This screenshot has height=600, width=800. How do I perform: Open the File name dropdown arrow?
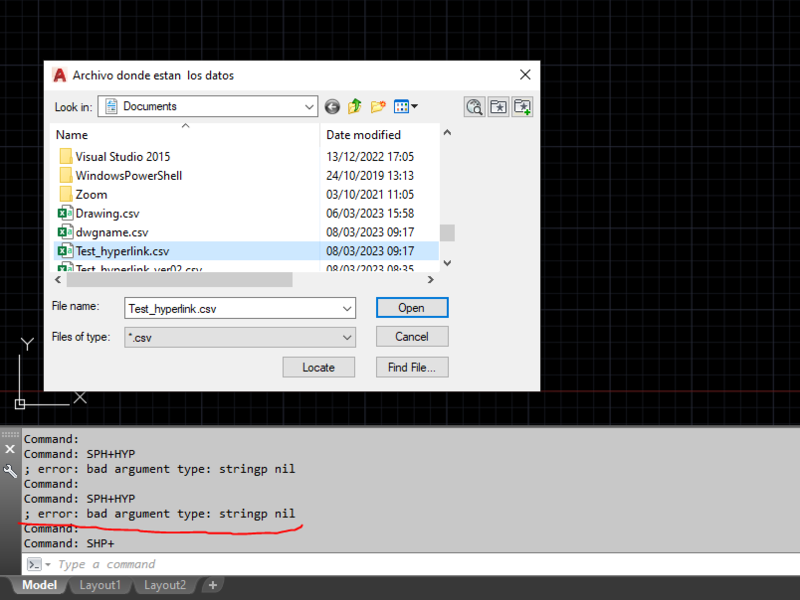pyautogui.click(x=347, y=308)
